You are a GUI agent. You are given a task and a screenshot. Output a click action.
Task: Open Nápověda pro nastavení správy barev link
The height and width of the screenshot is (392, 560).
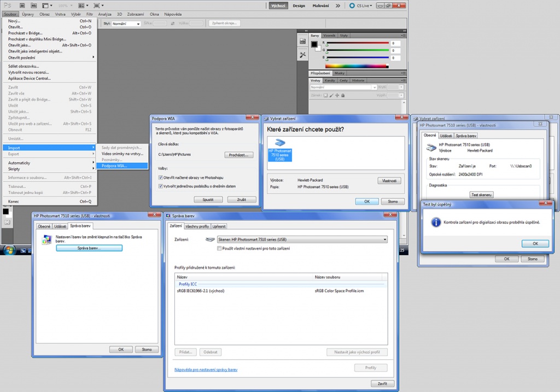pyautogui.click(x=206, y=370)
